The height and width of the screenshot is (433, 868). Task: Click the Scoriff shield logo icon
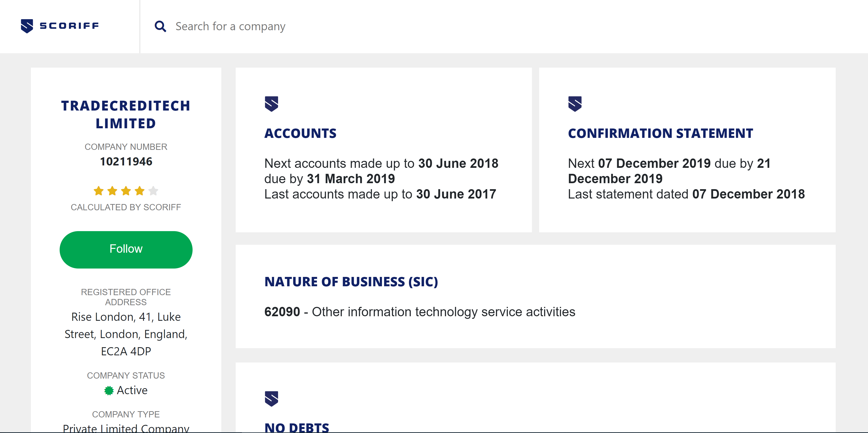tap(27, 26)
